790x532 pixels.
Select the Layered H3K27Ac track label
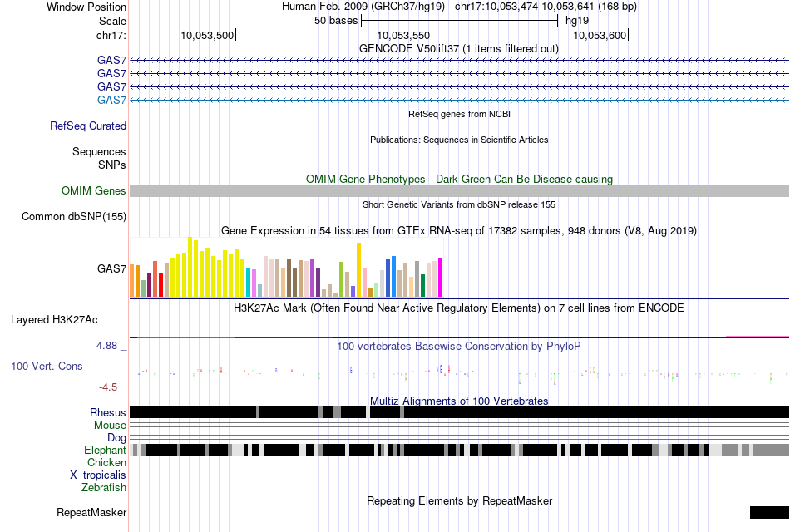(x=54, y=319)
